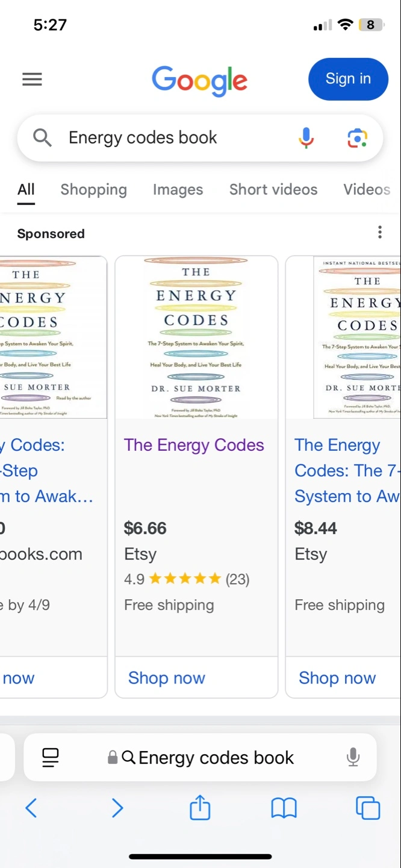Image resolution: width=401 pixels, height=868 pixels.
Task: Show all open Safari tabs
Action: click(x=368, y=808)
